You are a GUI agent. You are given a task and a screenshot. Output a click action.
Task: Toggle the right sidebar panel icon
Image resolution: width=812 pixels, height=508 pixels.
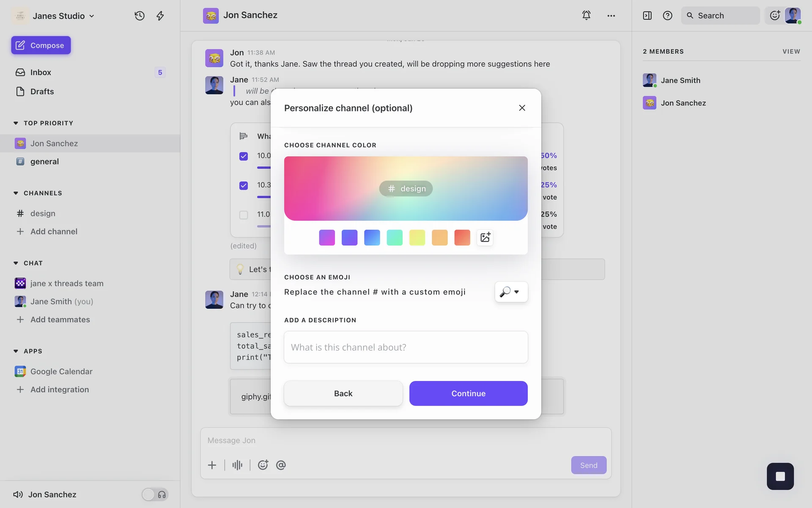[647, 16]
